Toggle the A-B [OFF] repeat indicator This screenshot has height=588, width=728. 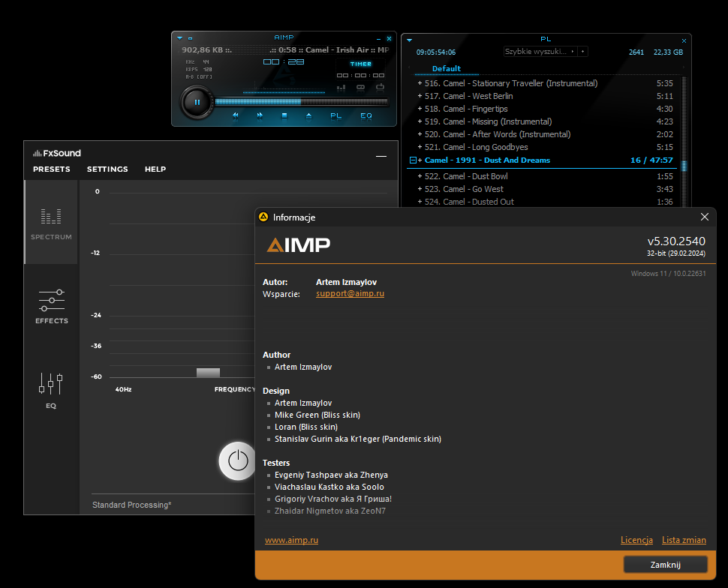click(x=199, y=77)
